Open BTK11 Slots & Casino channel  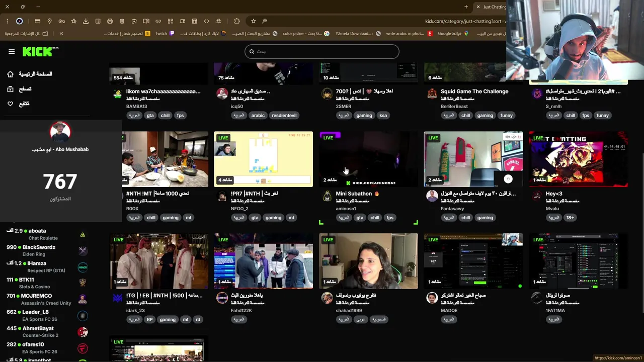click(x=46, y=283)
